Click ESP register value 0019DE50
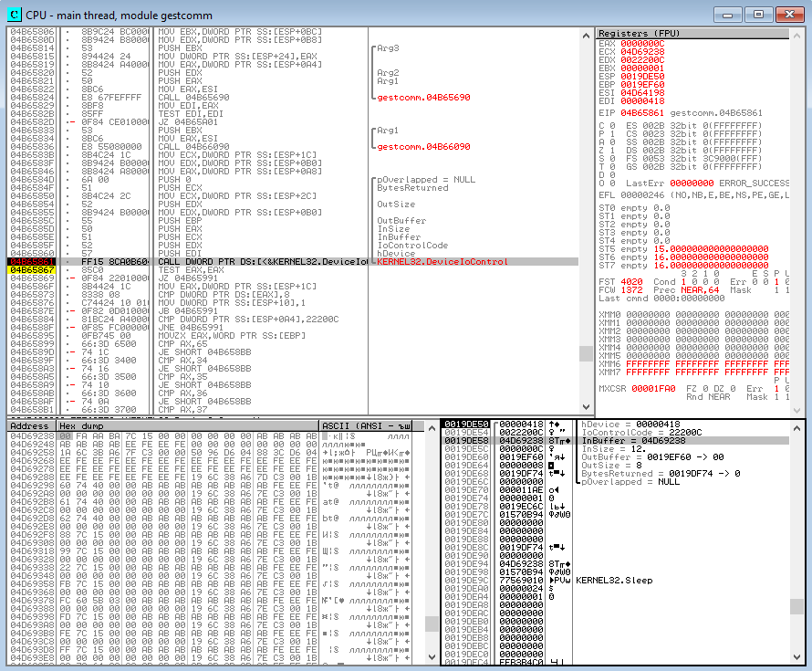 (x=642, y=77)
